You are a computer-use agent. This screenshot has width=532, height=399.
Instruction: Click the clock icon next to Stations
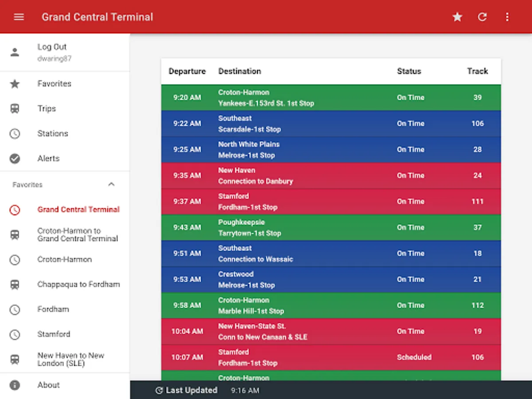(x=15, y=133)
